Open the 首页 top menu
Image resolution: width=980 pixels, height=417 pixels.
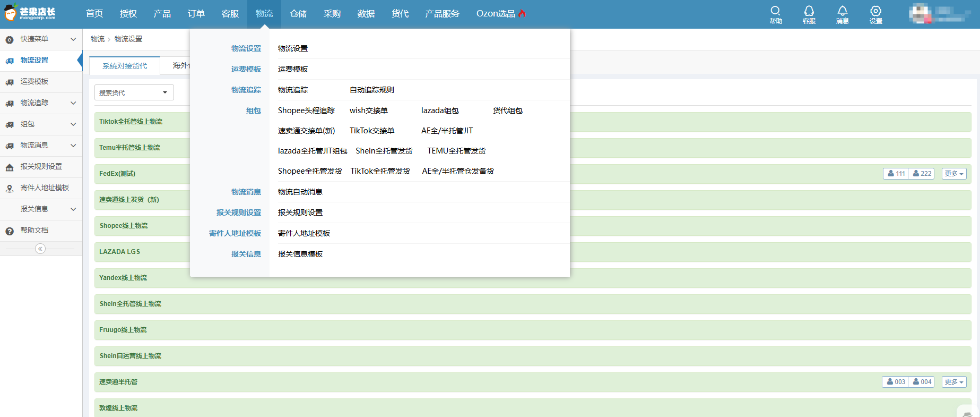(94, 14)
